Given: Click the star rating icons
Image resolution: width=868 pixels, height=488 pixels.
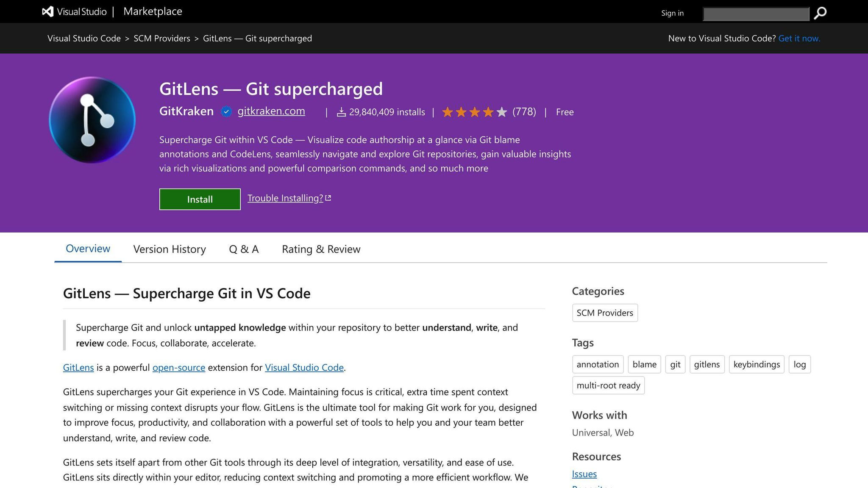Looking at the screenshot, I should coord(474,112).
